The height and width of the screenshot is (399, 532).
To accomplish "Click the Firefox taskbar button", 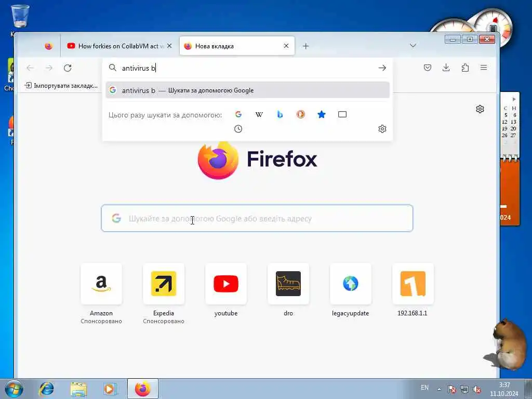I will point(143,389).
